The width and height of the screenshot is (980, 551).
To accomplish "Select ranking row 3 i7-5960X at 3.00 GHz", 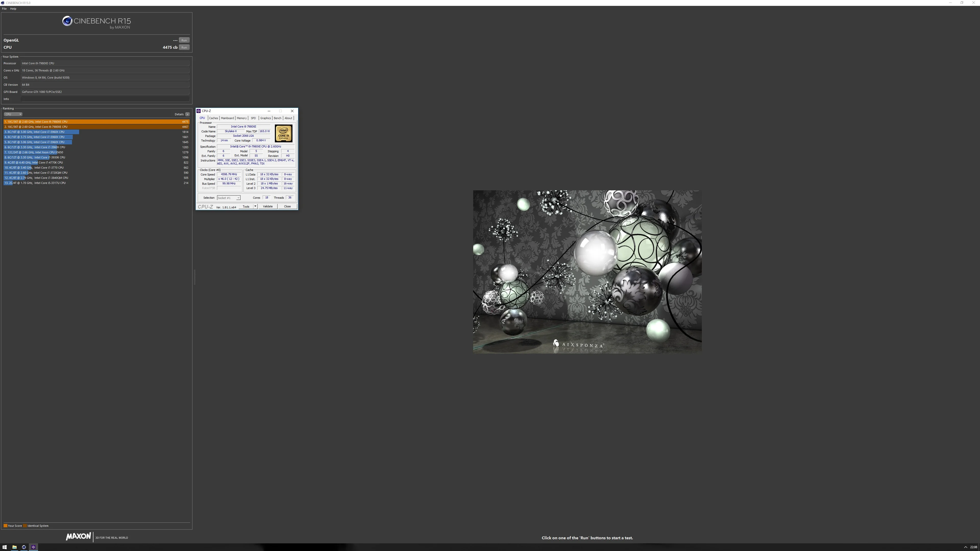I will point(97,132).
